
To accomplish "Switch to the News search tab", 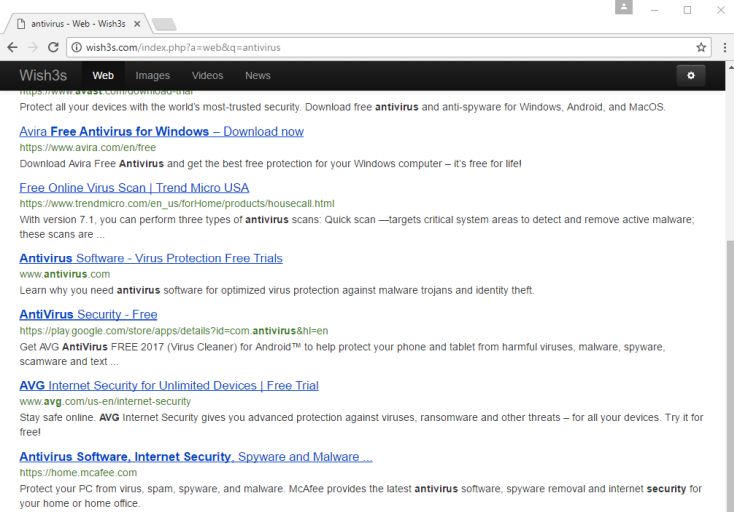I will [x=258, y=75].
